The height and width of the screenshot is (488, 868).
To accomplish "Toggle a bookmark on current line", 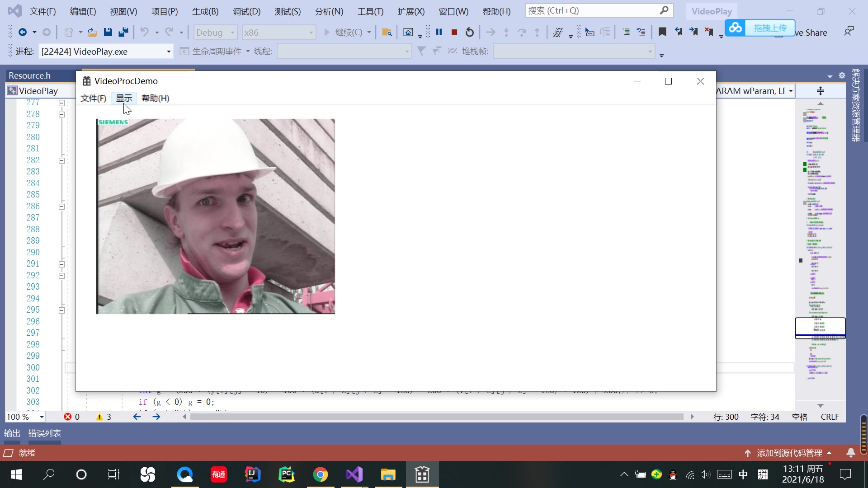I will 662,32.
